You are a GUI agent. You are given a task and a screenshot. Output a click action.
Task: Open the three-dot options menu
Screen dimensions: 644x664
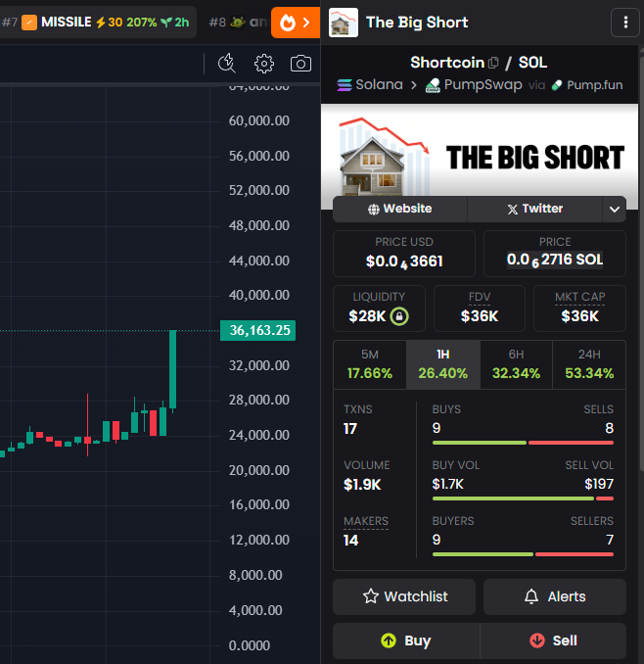pos(625,23)
